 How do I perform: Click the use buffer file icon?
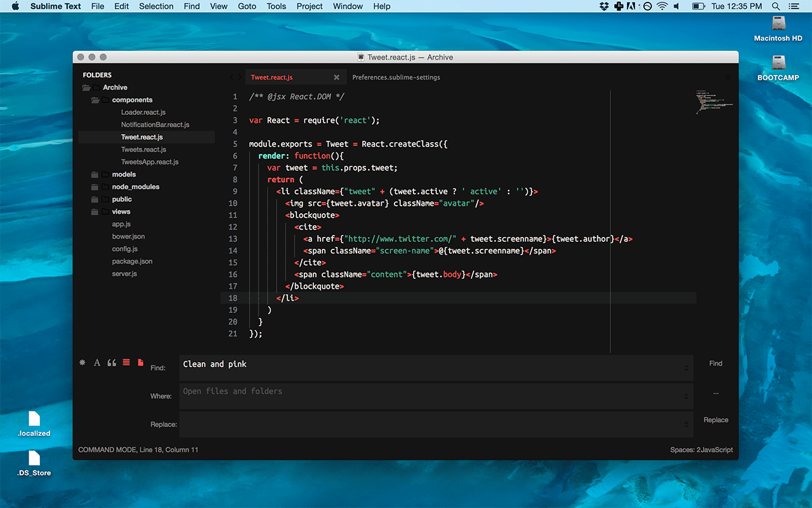point(141,363)
